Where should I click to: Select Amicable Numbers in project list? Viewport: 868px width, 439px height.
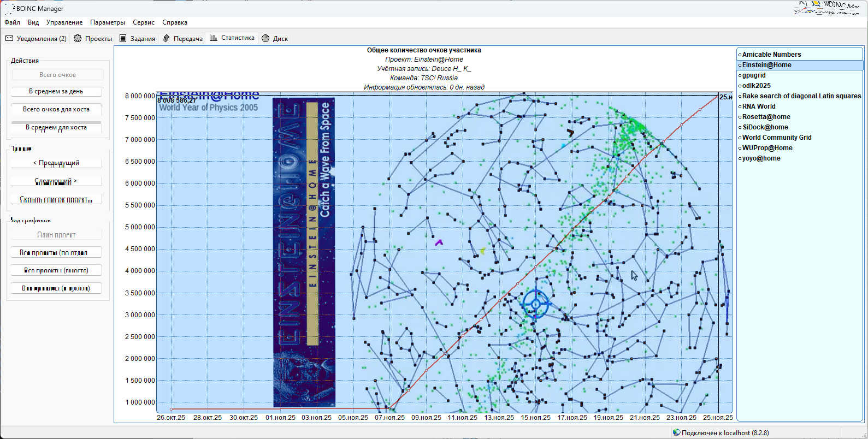click(800, 55)
